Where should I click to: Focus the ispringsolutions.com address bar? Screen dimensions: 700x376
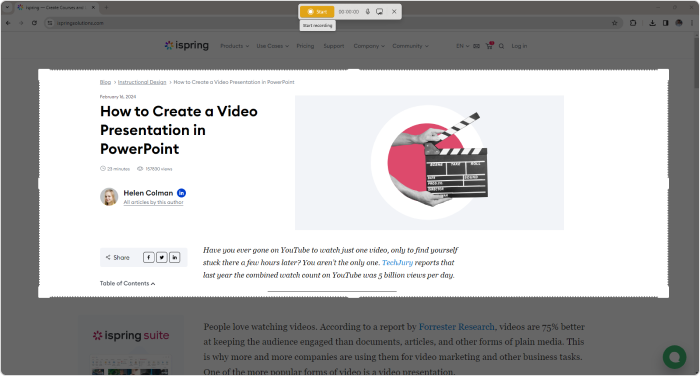pyautogui.click(x=330, y=23)
